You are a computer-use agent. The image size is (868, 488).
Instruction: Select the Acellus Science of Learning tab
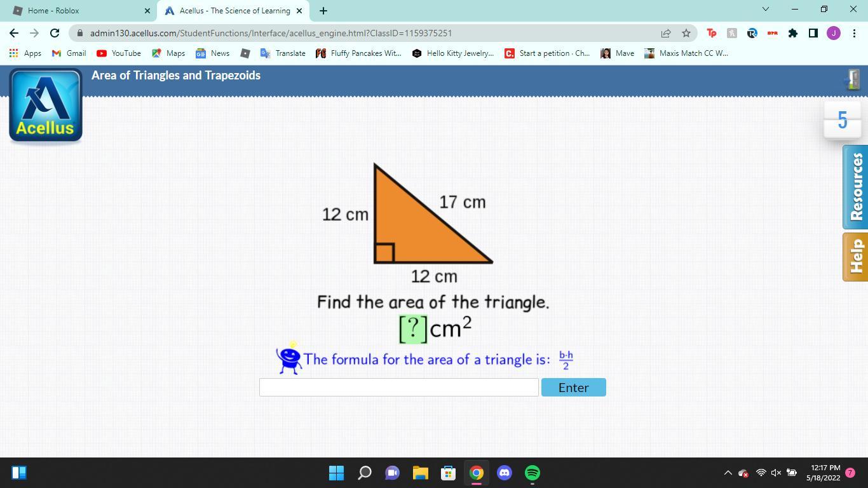pyautogui.click(x=234, y=11)
